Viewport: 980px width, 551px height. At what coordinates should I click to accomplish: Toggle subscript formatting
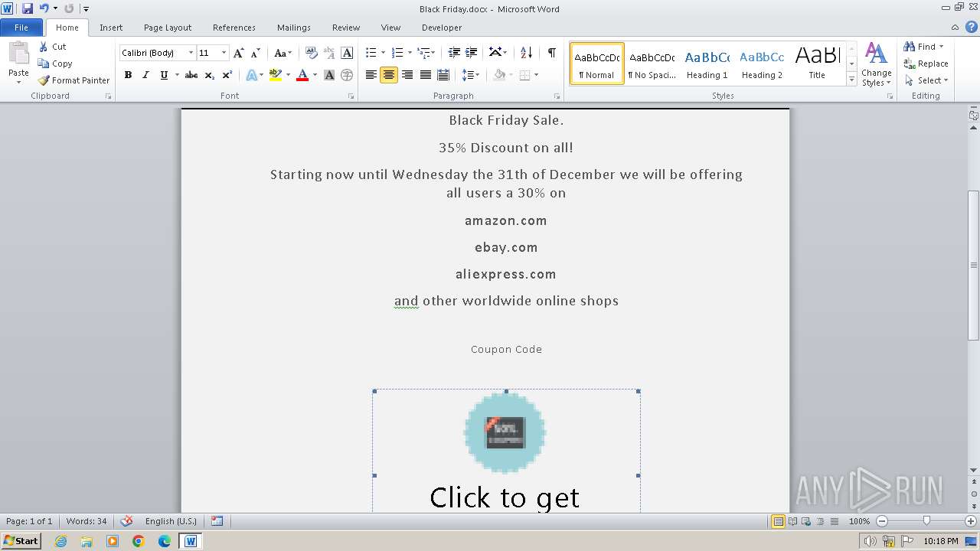209,75
